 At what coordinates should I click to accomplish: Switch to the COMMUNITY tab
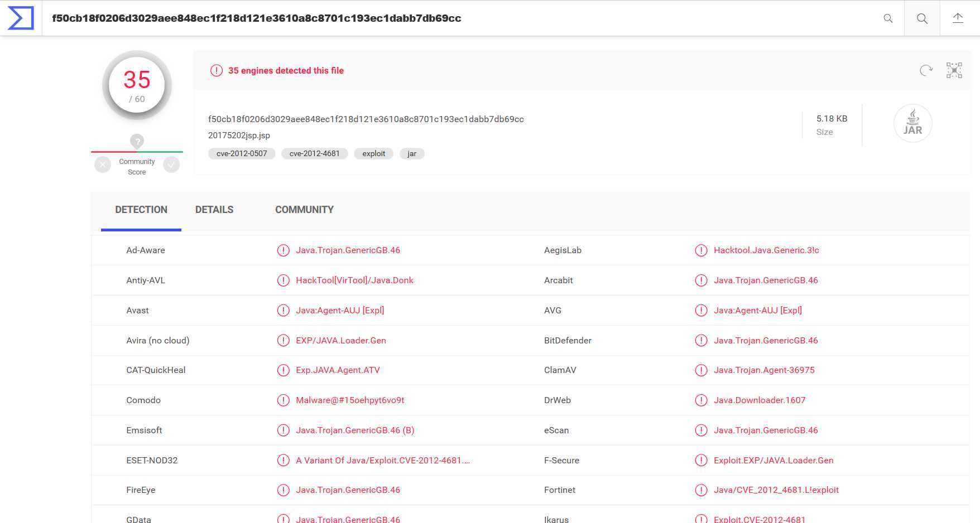pyautogui.click(x=304, y=210)
